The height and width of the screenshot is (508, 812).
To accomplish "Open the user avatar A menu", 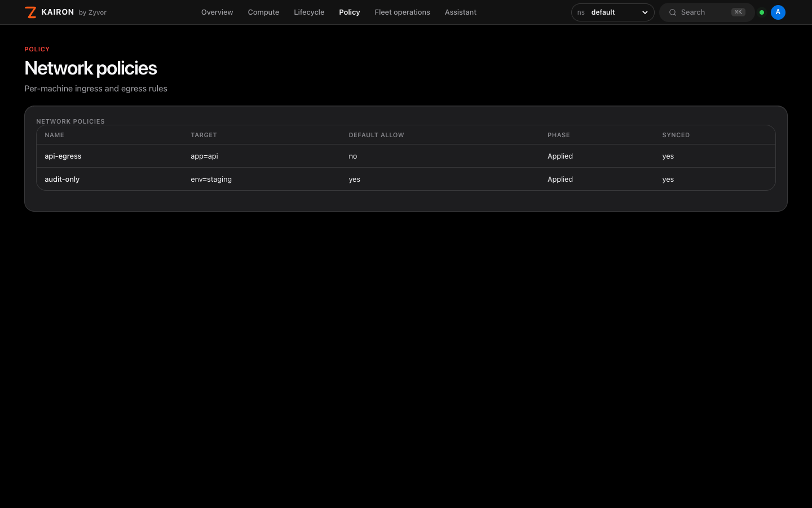I will coord(778,12).
